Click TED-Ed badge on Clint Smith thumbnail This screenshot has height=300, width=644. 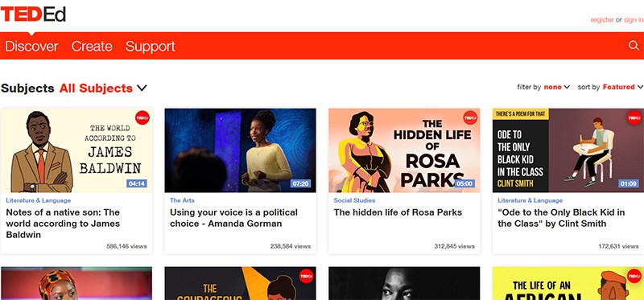[x=634, y=117]
